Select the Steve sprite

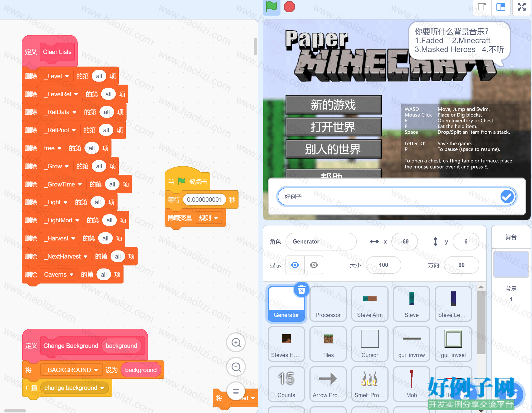click(412, 304)
